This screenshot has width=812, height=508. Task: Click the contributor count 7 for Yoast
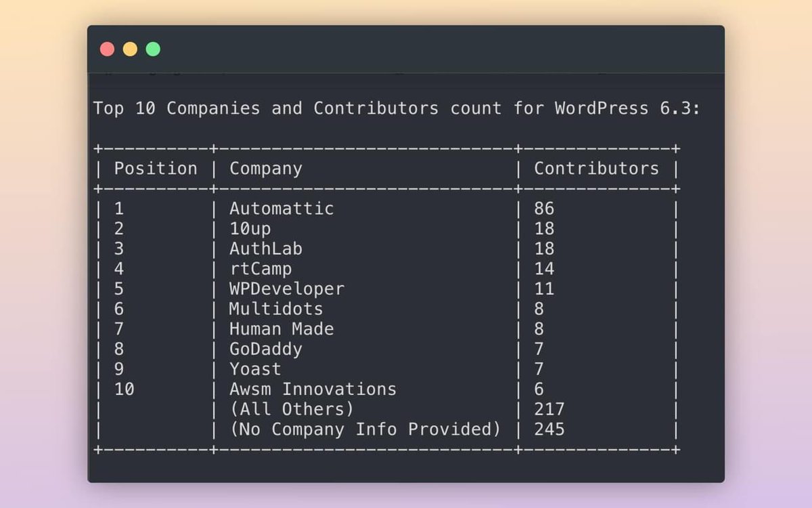coord(539,369)
